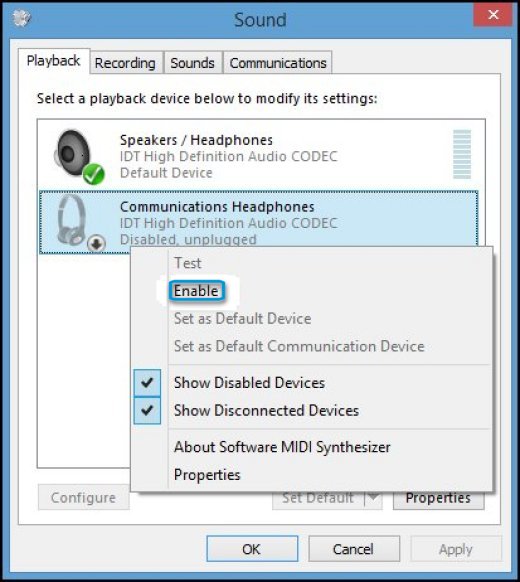520x582 pixels.
Task: Select the Speakers / Headphones device name
Action: (x=196, y=140)
